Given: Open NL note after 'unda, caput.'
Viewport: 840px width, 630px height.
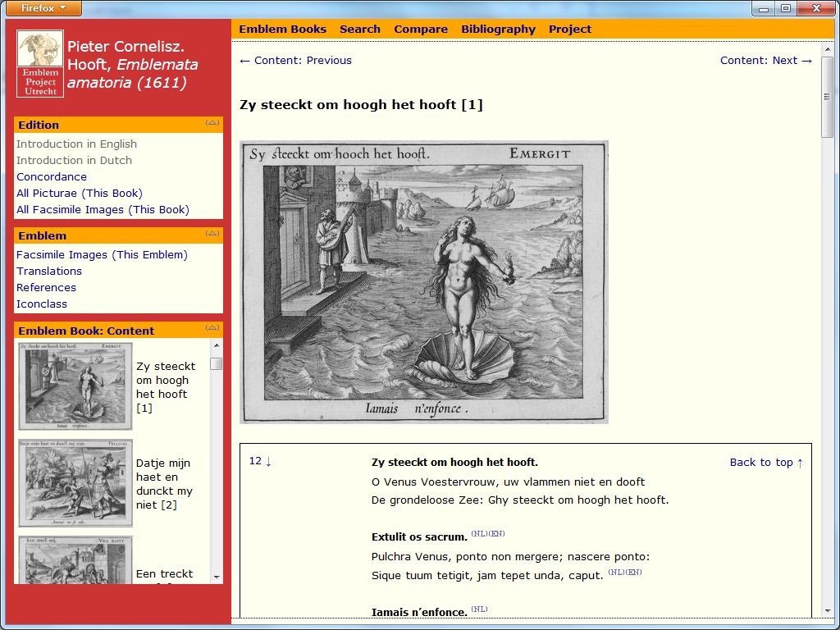Looking at the screenshot, I should click(616, 572).
